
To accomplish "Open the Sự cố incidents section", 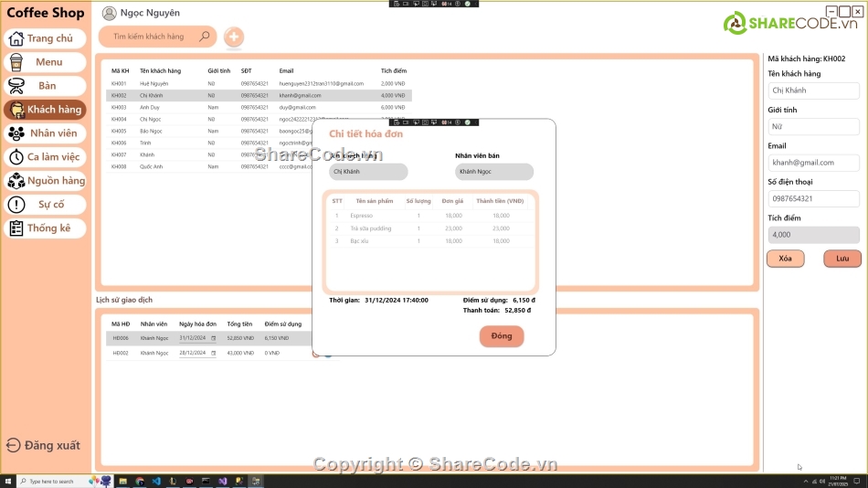I will 45,205.
